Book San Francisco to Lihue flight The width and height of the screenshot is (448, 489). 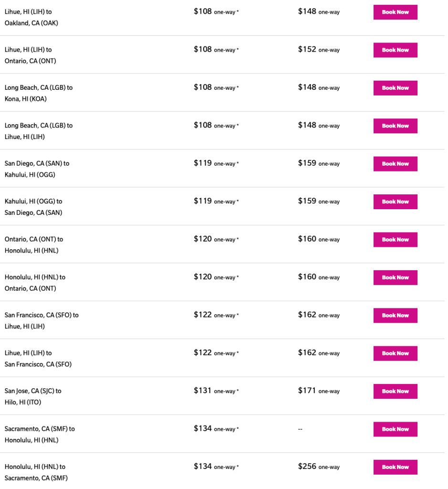click(x=395, y=316)
